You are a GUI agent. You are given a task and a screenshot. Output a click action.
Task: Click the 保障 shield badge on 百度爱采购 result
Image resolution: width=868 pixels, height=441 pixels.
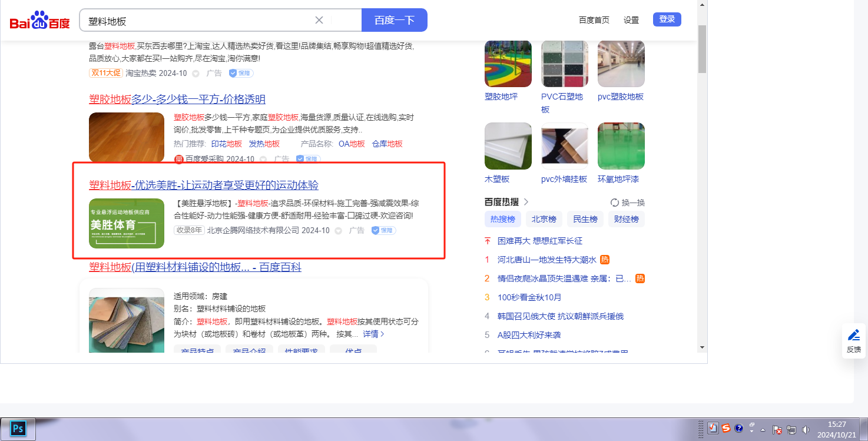[x=309, y=159]
